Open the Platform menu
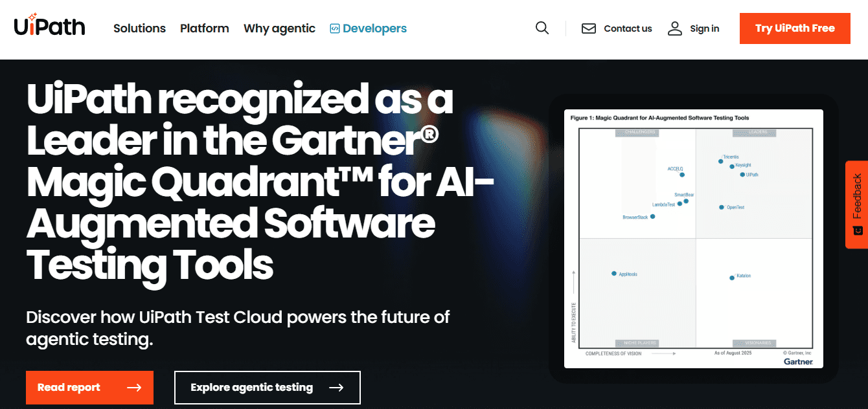868x409 pixels. coord(205,28)
